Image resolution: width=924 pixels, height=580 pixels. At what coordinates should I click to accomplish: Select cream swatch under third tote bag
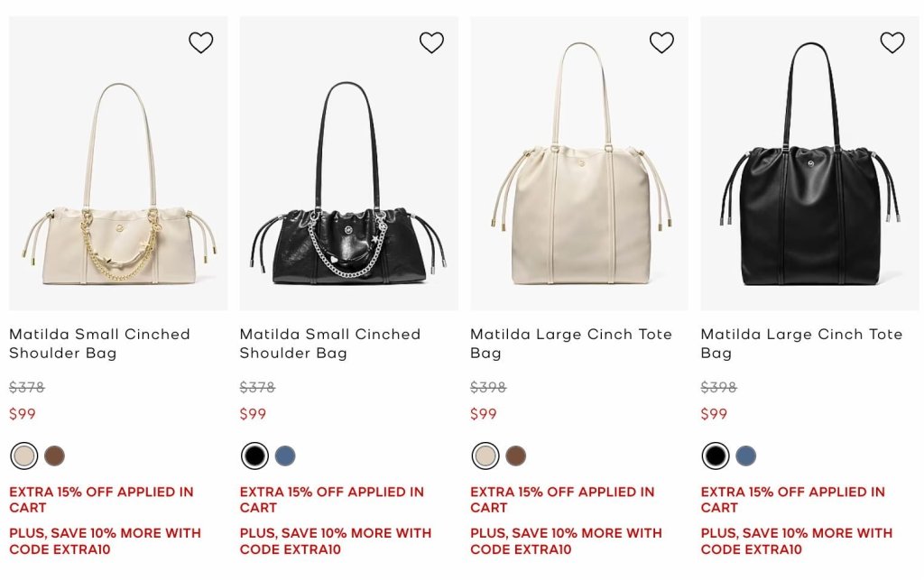click(x=485, y=456)
